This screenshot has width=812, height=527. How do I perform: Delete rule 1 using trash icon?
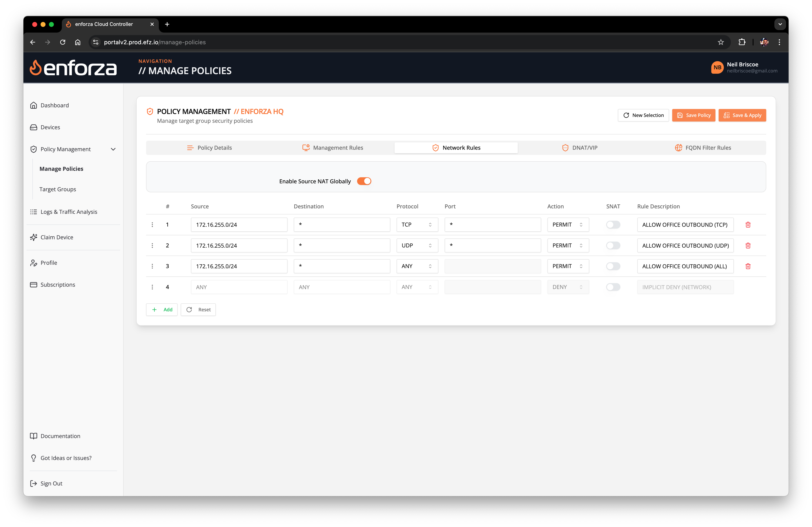(x=748, y=225)
